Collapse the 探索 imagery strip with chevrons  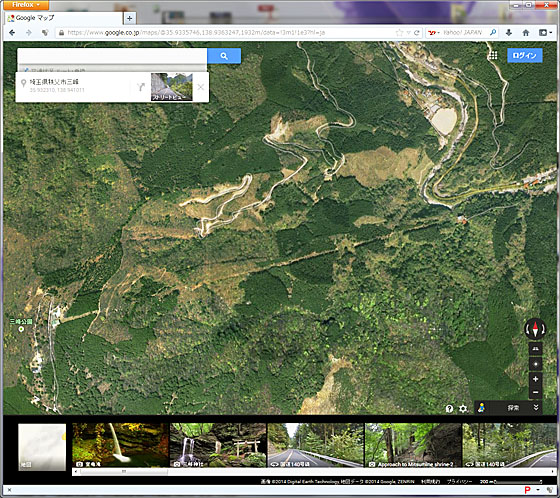click(x=536, y=408)
